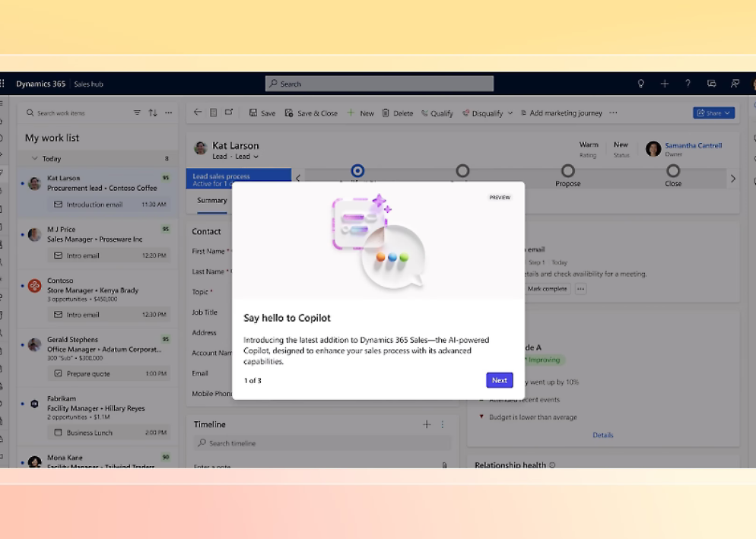
Task: Open the Share dropdown button
Action: coord(713,113)
